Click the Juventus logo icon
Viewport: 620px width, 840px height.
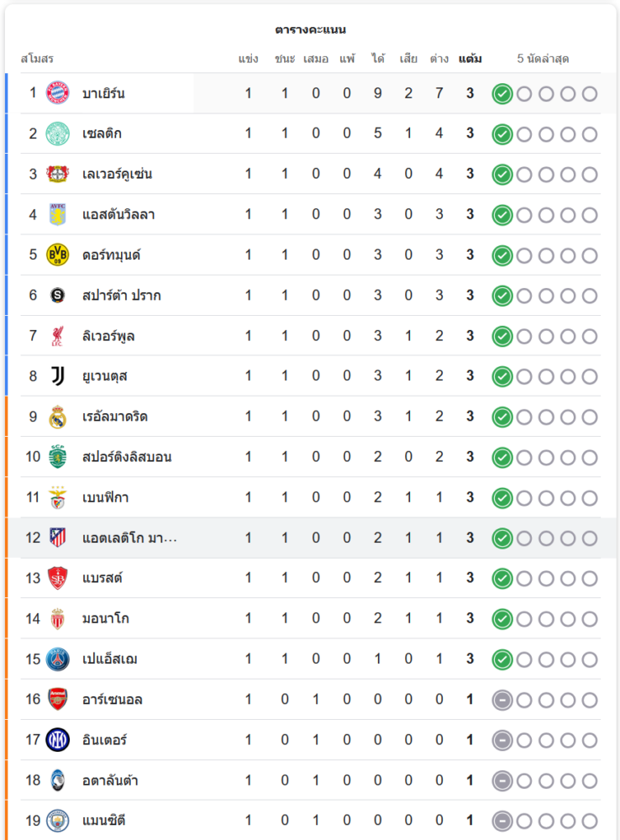tap(57, 375)
